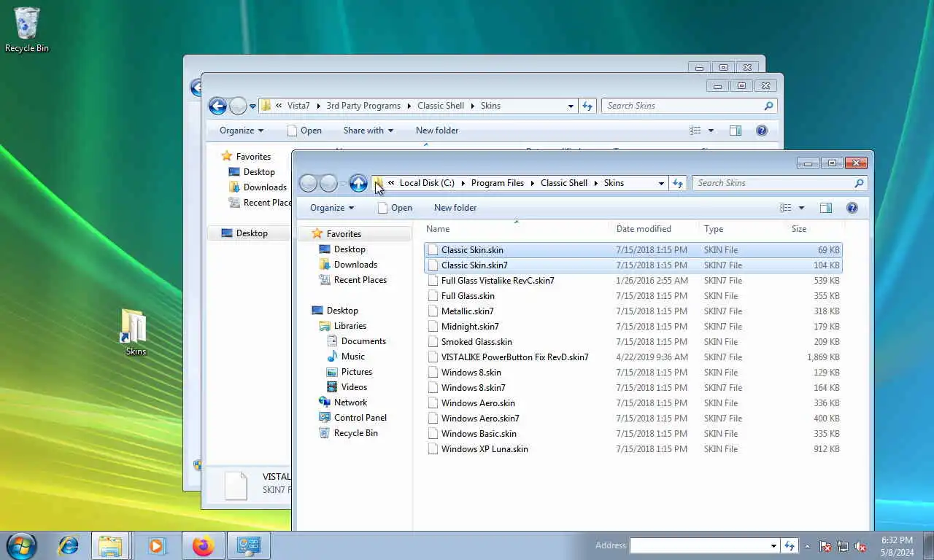Click the Windows Explorer taskbar button
The width and height of the screenshot is (934, 560).
(x=110, y=545)
